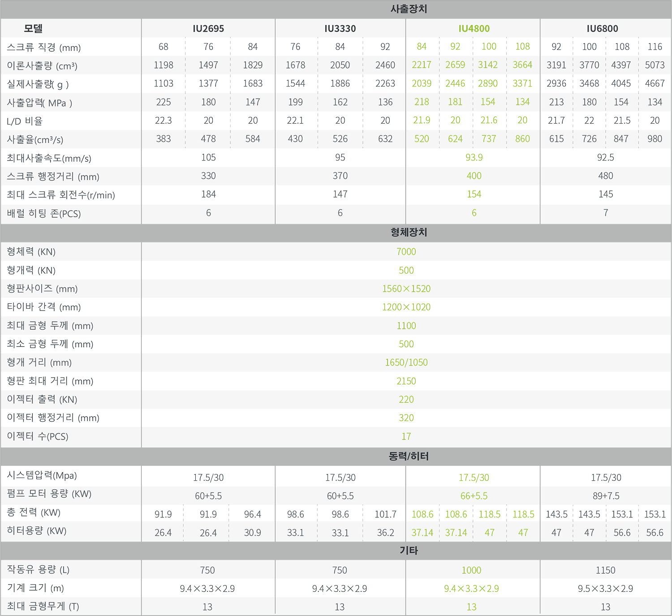
Task: Click the 형체력 (KN) row label
Action: click(x=31, y=252)
